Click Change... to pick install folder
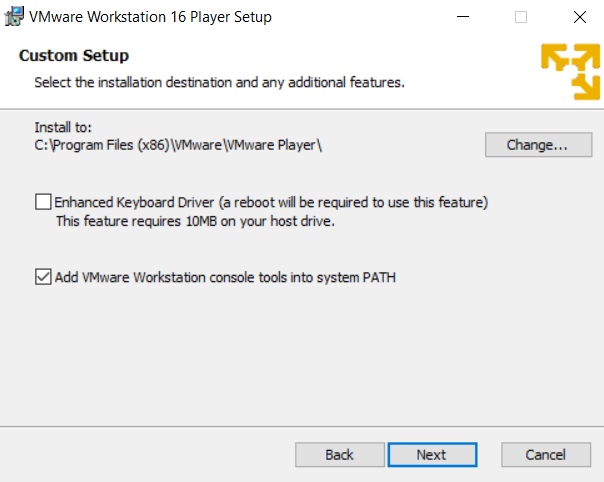This screenshot has width=604, height=482. [538, 145]
